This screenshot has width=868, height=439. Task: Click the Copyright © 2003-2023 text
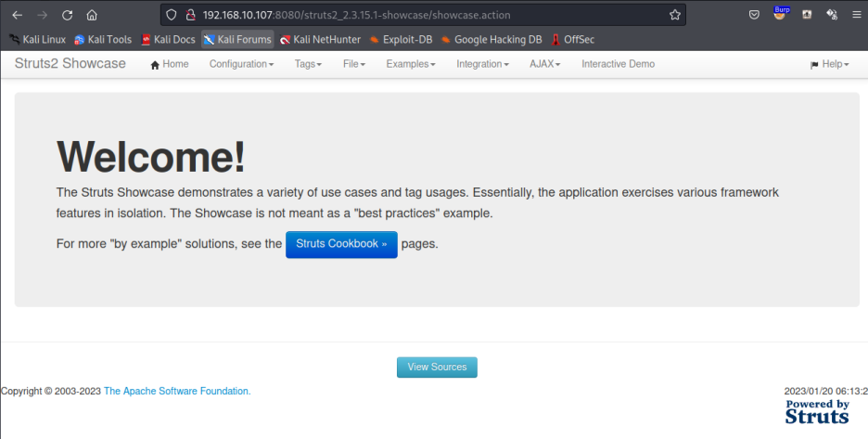pos(51,391)
